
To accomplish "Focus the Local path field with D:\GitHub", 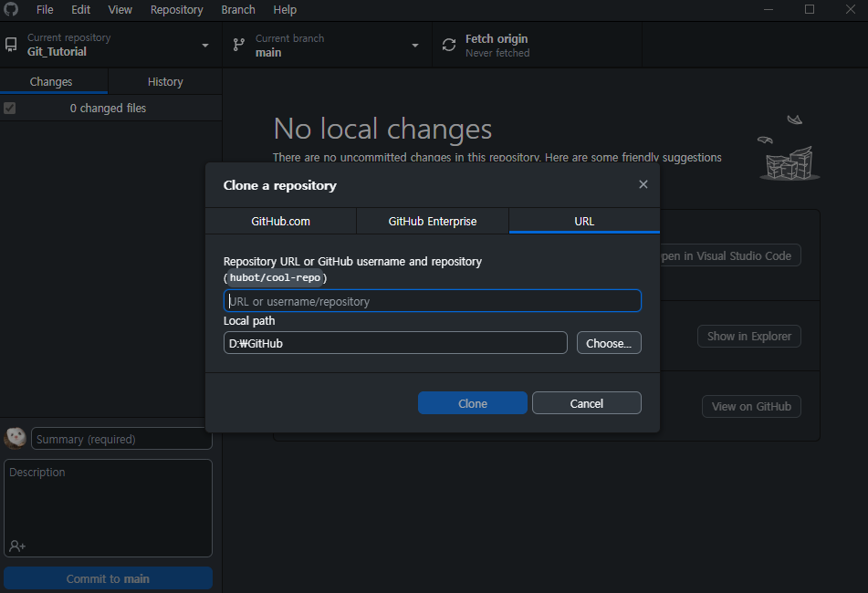I will tap(395, 342).
